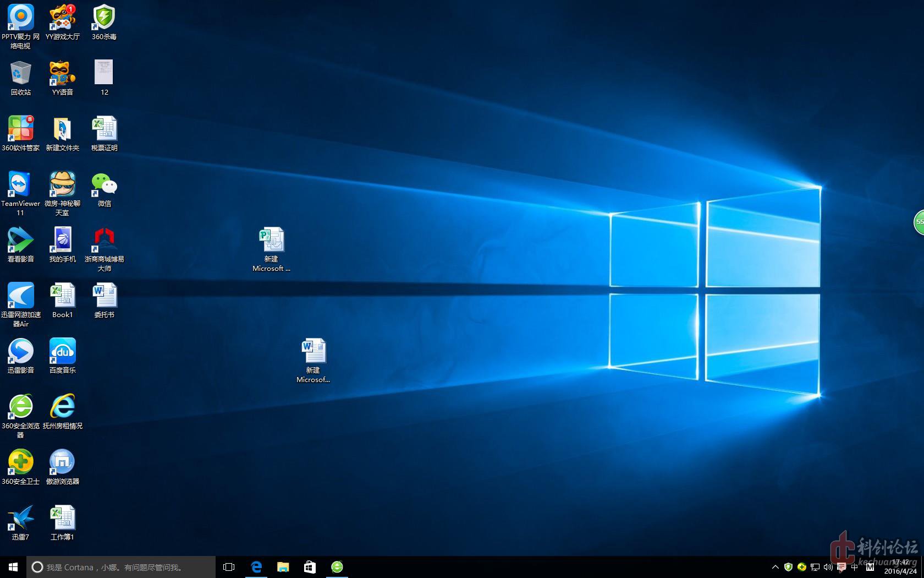Launch Microsoft Edge from the taskbar
924x578 pixels.
[256, 567]
